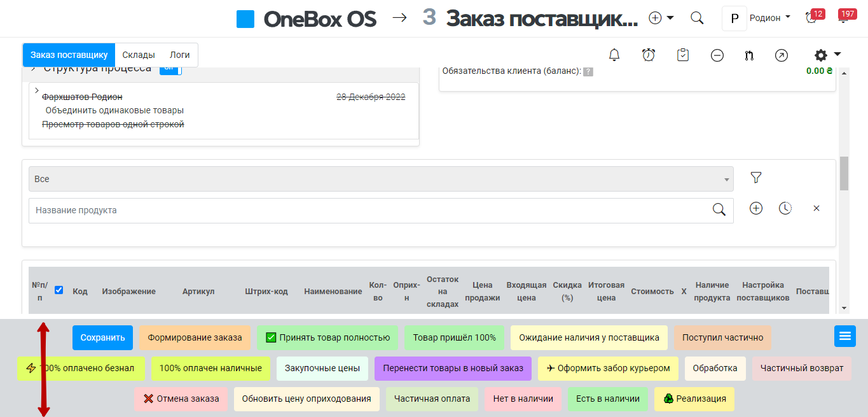
Task: Click the clipboard checklist task icon
Action: pyautogui.click(x=683, y=55)
